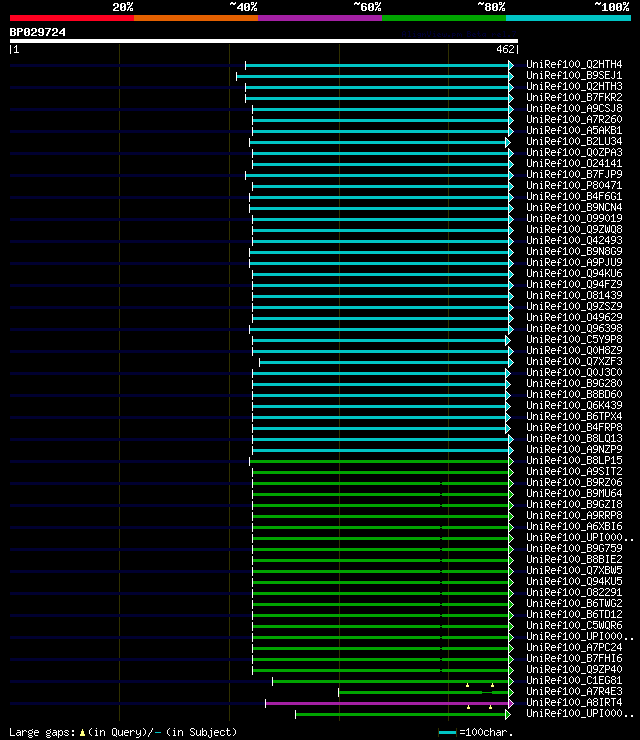This screenshot has width=640, height=740.
Task: Select label UniRef100_A6XBI6
Action: [574, 526]
